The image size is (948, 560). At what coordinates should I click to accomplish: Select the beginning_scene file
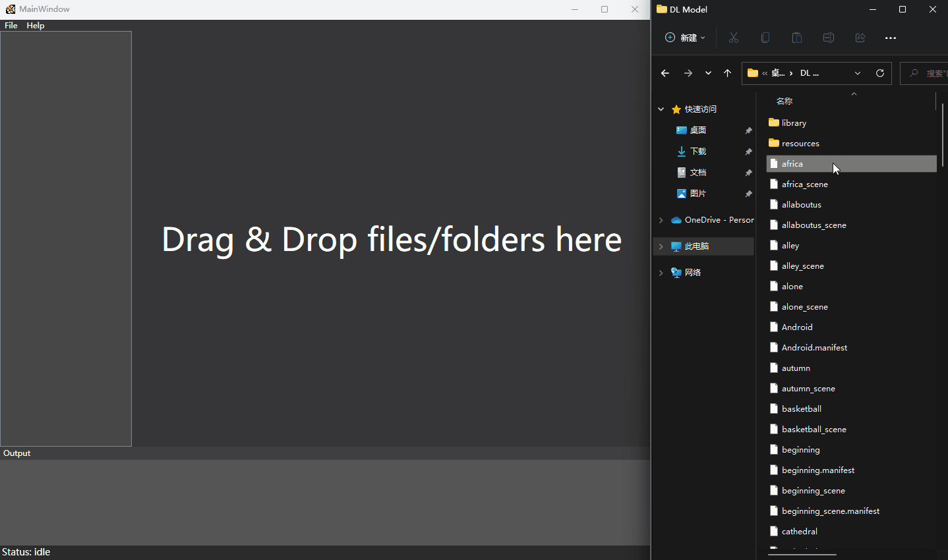coord(851,491)
